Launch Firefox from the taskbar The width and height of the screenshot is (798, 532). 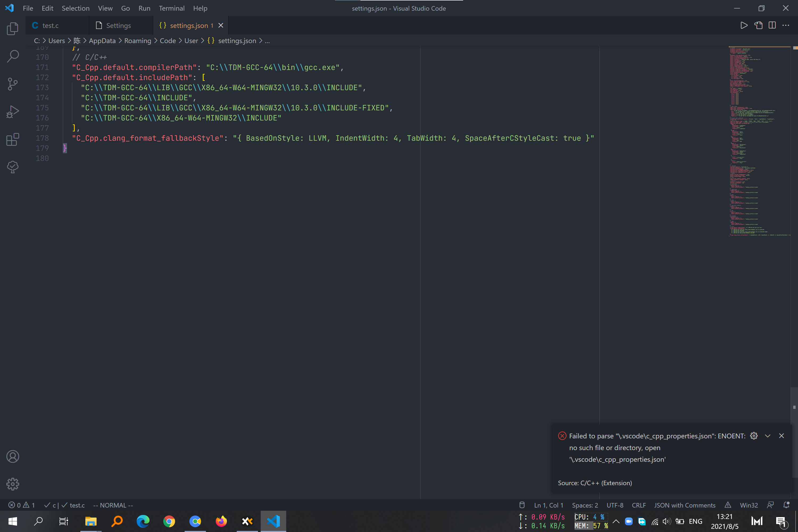[221, 521]
